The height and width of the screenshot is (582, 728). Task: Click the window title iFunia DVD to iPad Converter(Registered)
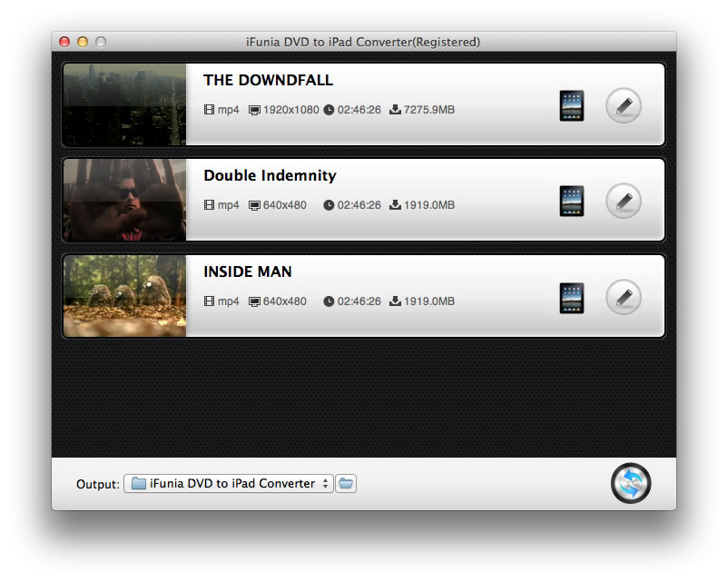point(363,43)
